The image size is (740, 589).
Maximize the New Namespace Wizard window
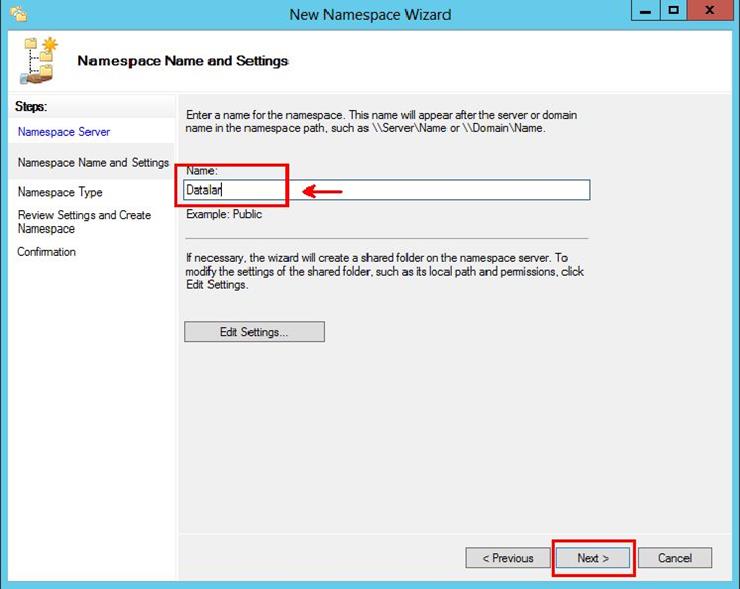673,13
